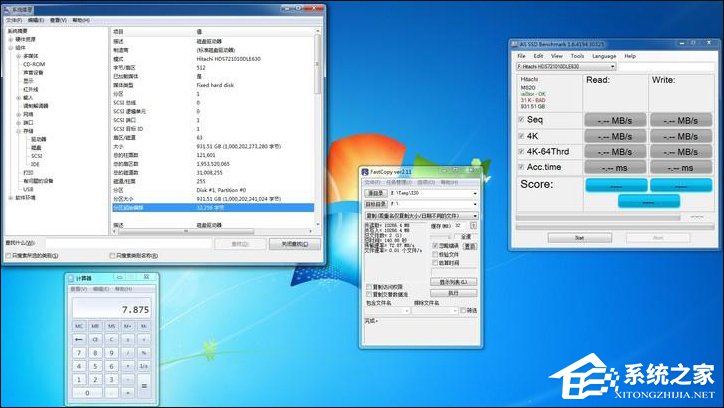Click the calculator percent key

point(144,353)
